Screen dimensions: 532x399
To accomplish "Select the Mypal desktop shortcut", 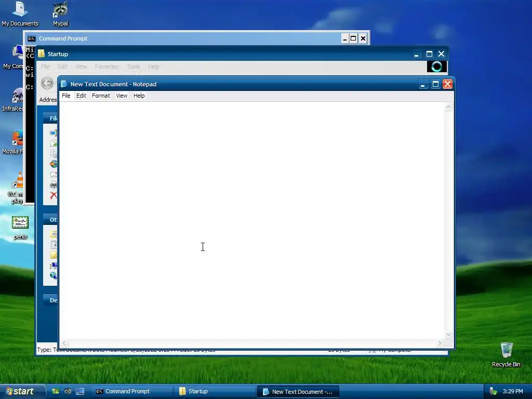I will 60,14.
